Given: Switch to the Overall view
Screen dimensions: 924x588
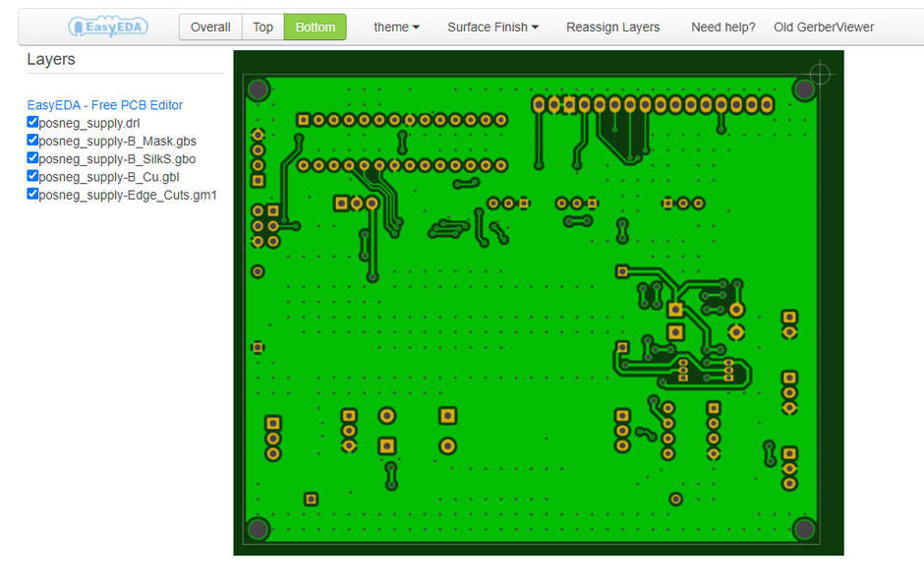Looking at the screenshot, I should [x=210, y=28].
